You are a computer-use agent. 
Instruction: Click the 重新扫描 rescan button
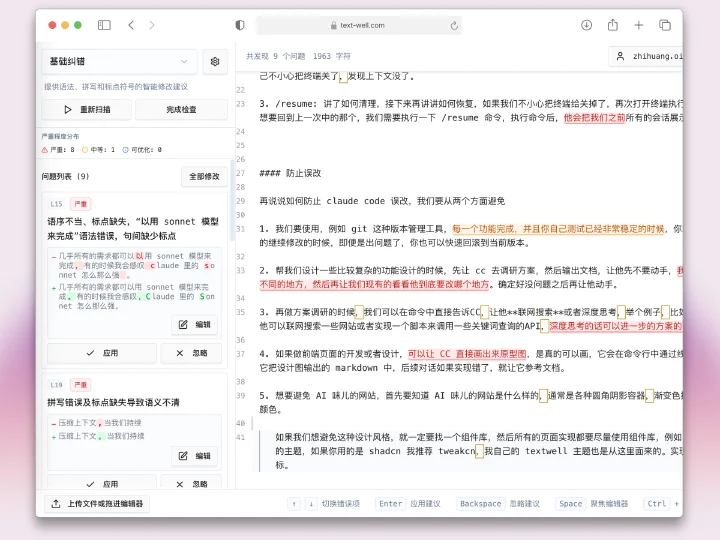[x=87, y=110]
